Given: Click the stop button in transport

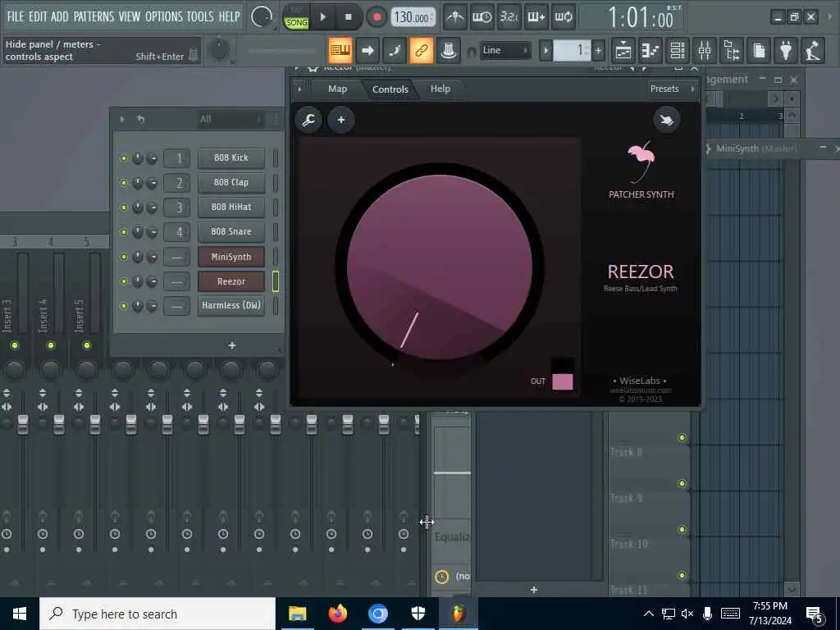Looking at the screenshot, I should [348, 17].
